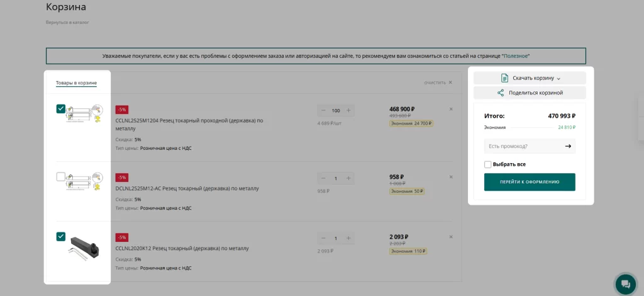Viewport: 644px width, 296px height.
Task: Decrease quantity of CCLNL2020K12
Action: (x=323, y=239)
